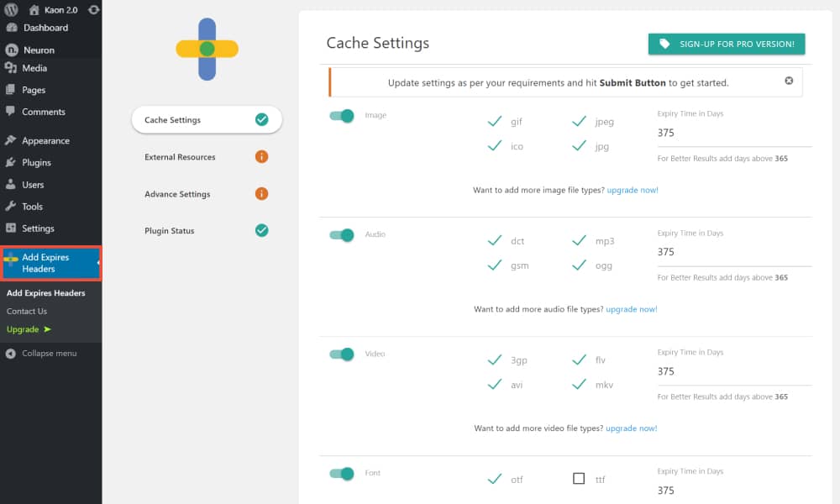The image size is (840, 504).
Task: Click Sign-up for Pro Version button
Action: 727,44
